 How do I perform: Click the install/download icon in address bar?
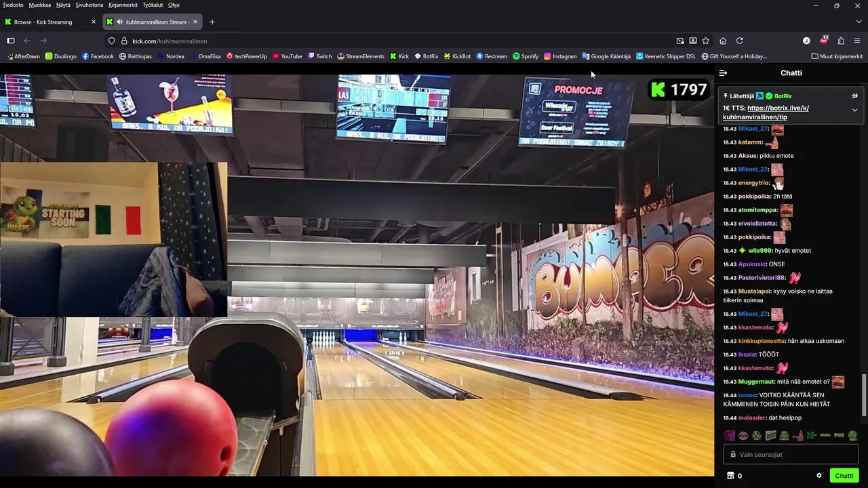pos(693,41)
